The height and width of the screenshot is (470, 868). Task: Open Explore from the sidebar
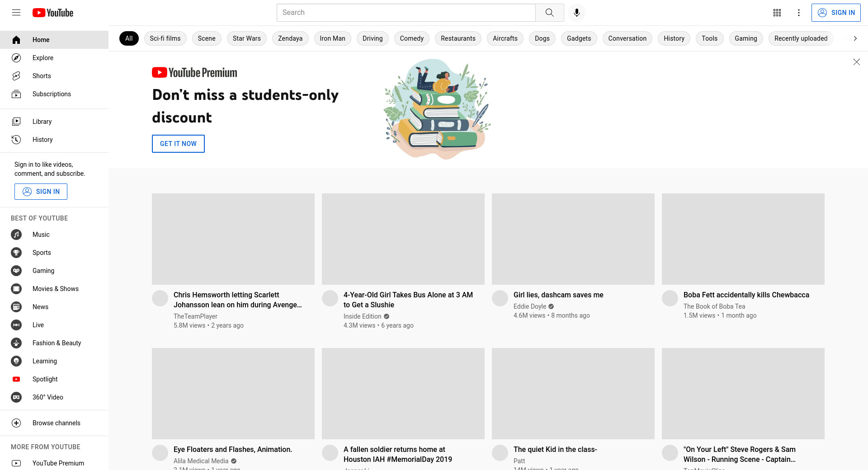coord(54,58)
